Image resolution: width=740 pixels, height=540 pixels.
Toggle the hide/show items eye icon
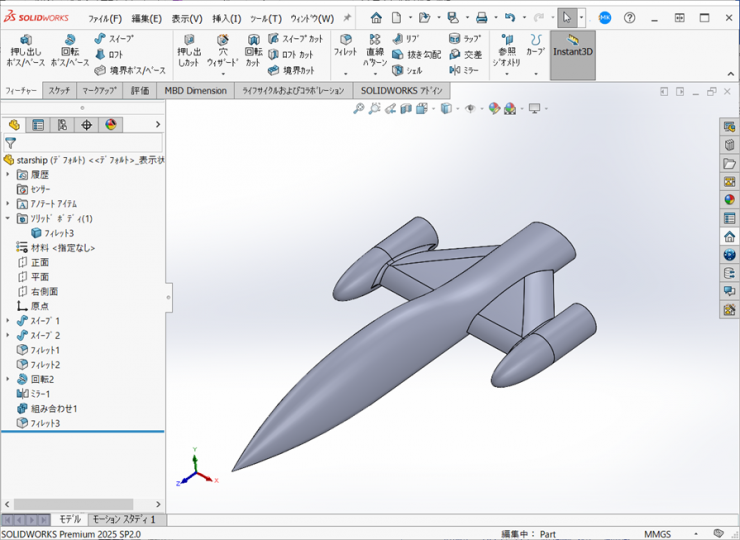pyautogui.click(x=471, y=108)
